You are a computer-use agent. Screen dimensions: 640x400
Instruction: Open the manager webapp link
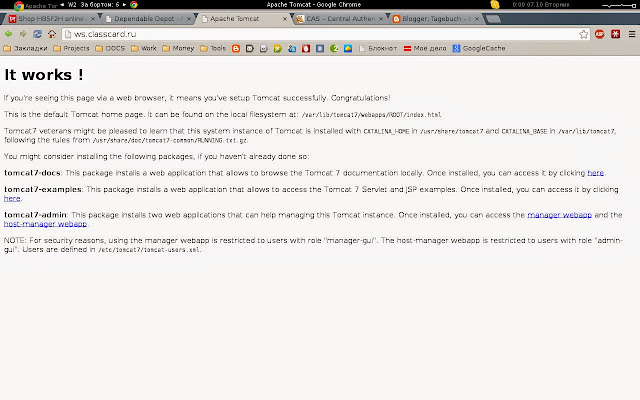coord(560,215)
